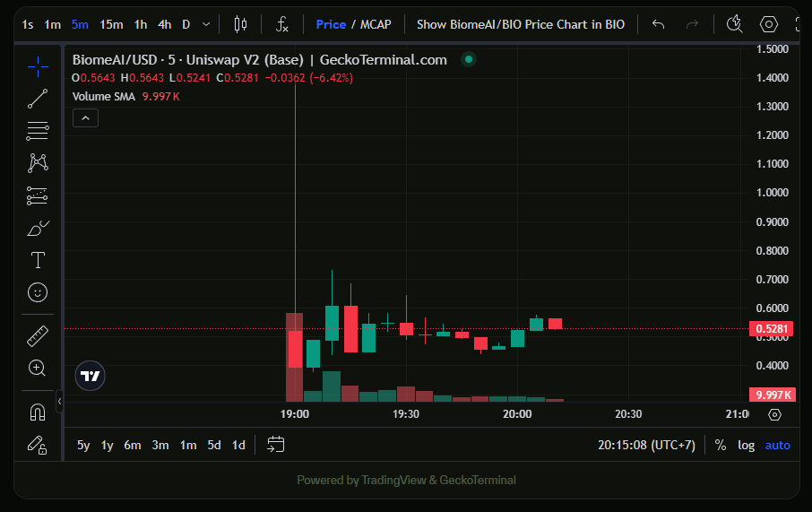Select the 1h interval
The height and width of the screenshot is (512, 812).
click(x=141, y=24)
